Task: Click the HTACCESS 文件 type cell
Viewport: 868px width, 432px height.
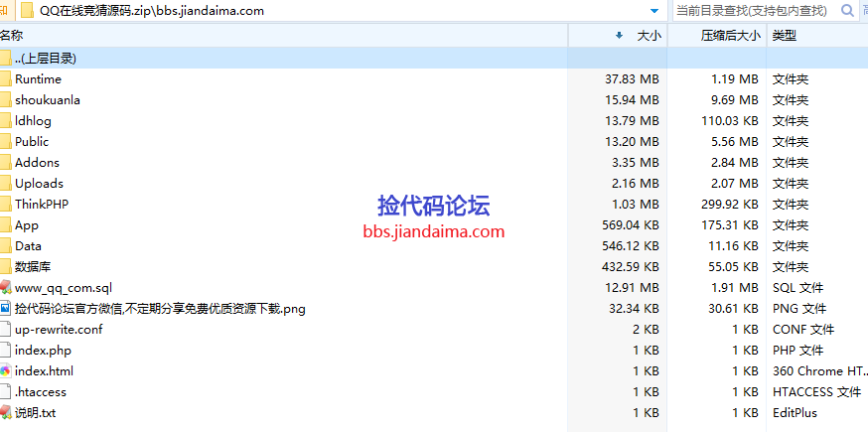Action: [x=816, y=392]
